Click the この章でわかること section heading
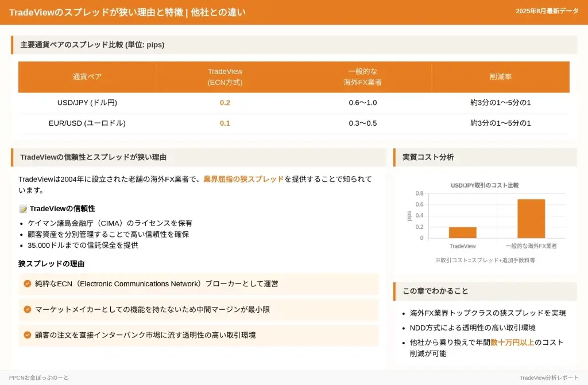This screenshot has height=385, width=588. click(x=435, y=291)
